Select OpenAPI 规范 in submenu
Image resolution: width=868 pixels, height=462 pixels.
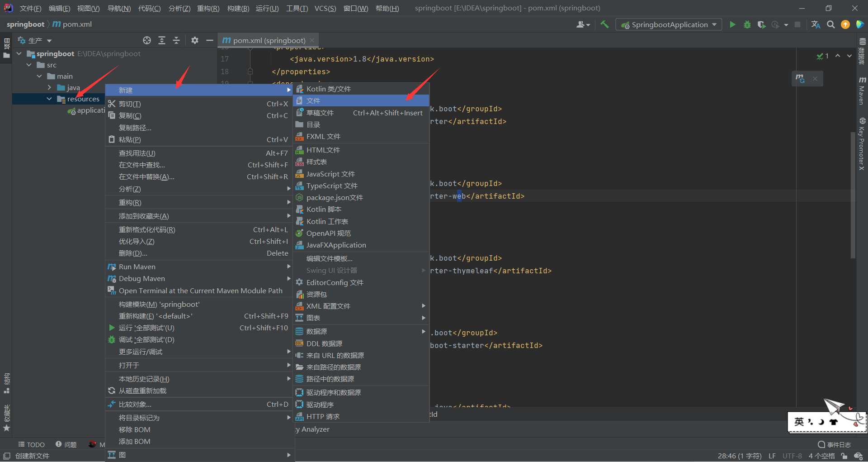tap(361, 233)
